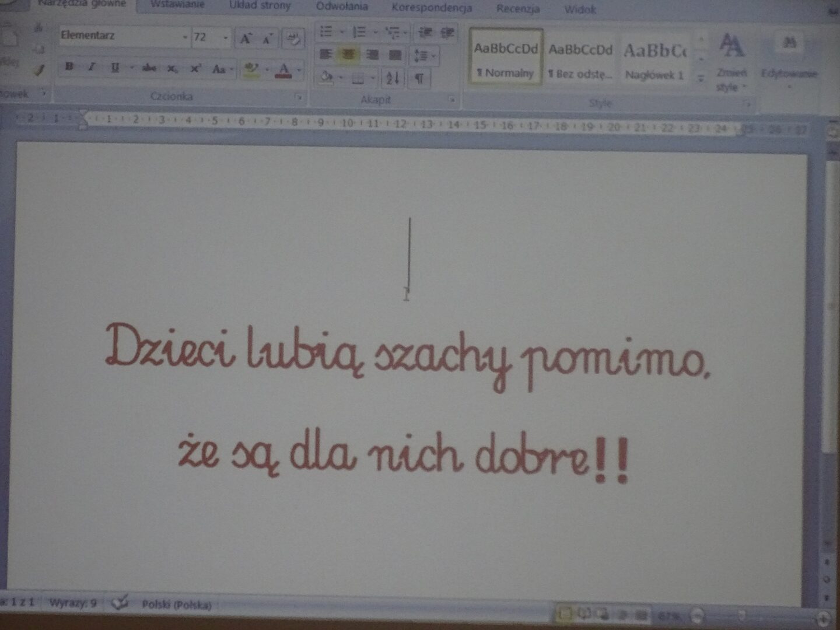Click the red font color button
This screenshot has height=630, width=840.
[283, 70]
